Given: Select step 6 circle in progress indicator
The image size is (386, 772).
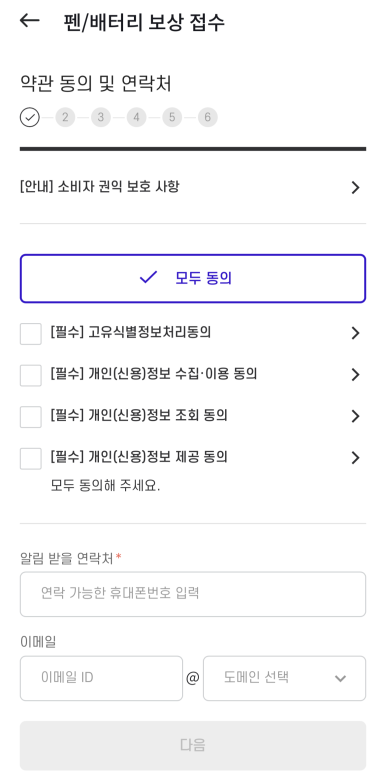Looking at the screenshot, I should pos(208,117).
